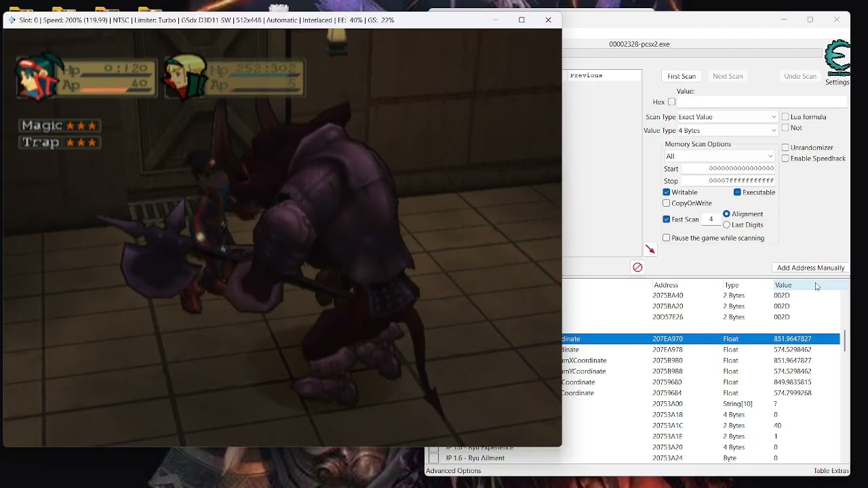
Task: Click Add Address Manually
Action: click(810, 268)
